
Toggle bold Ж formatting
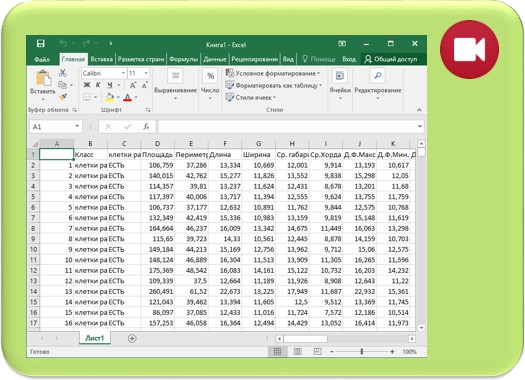point(87,85)
